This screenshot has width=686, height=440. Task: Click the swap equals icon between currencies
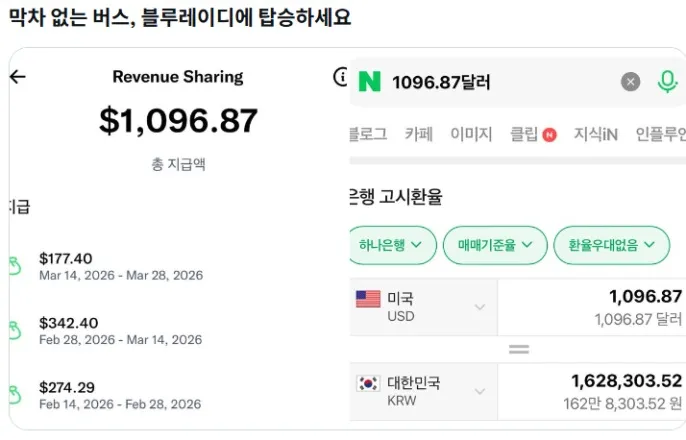click(518, 349)
